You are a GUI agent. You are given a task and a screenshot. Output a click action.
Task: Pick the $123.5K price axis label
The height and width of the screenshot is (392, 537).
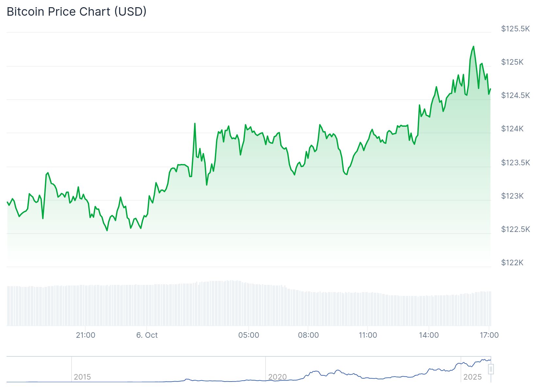tap(515, 163)
